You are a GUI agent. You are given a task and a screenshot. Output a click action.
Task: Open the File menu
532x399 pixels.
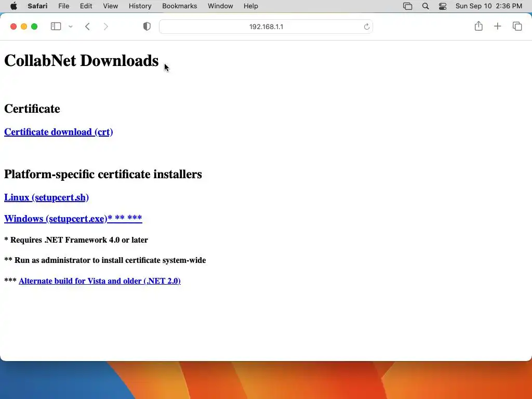[64, 6]
